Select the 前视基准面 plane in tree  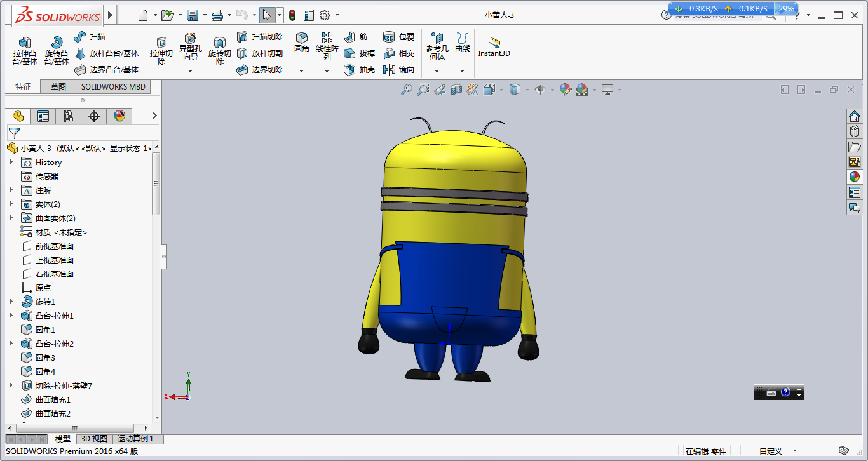click(48, 246)
